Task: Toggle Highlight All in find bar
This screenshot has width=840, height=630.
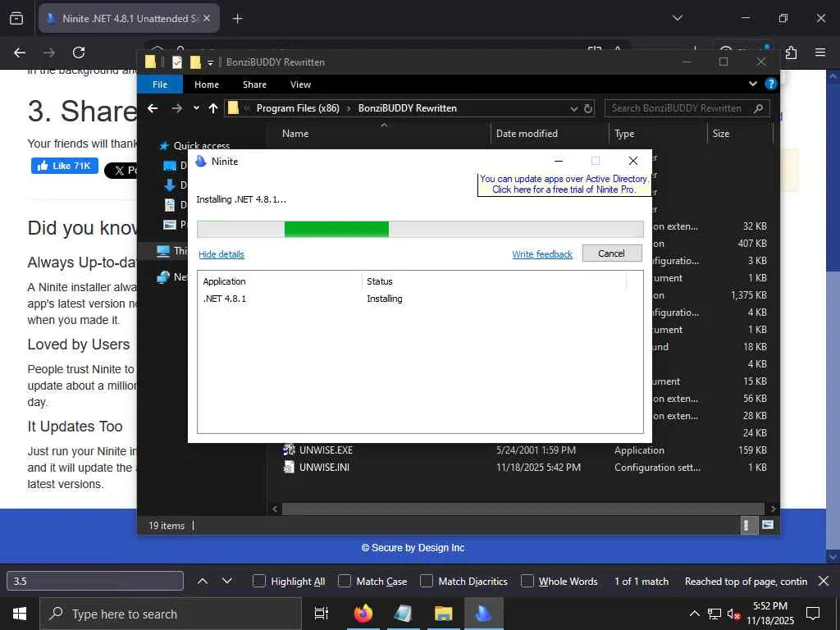Action: [x=289, y=582]
